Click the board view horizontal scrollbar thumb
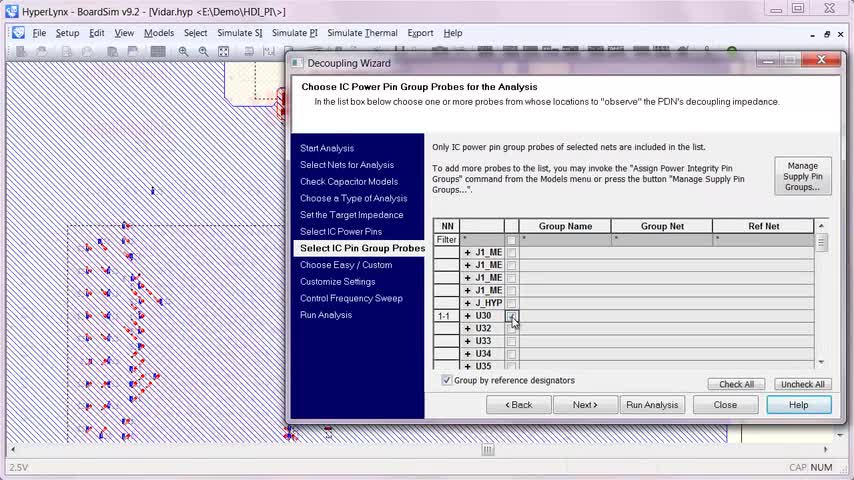Viewport: 854px width, 480px height. click(488, 449)
